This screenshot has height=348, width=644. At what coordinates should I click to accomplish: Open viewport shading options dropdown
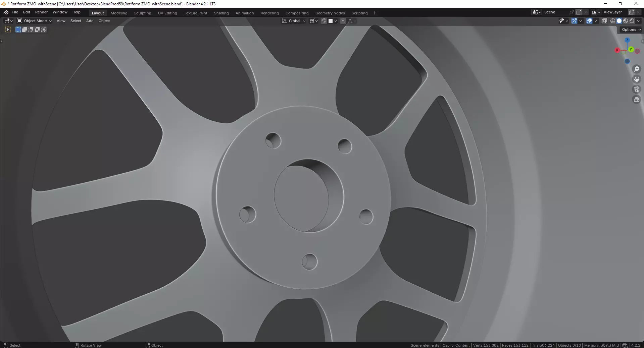[638, 21]
